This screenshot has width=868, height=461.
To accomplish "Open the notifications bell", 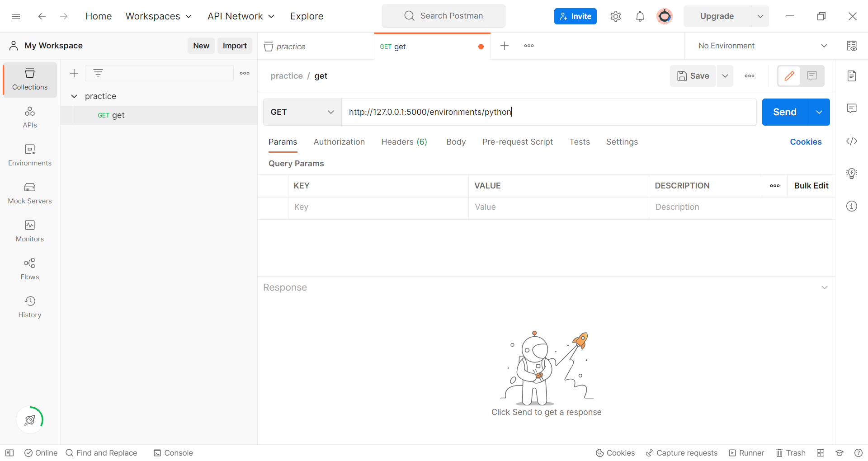I will point(640,16).
